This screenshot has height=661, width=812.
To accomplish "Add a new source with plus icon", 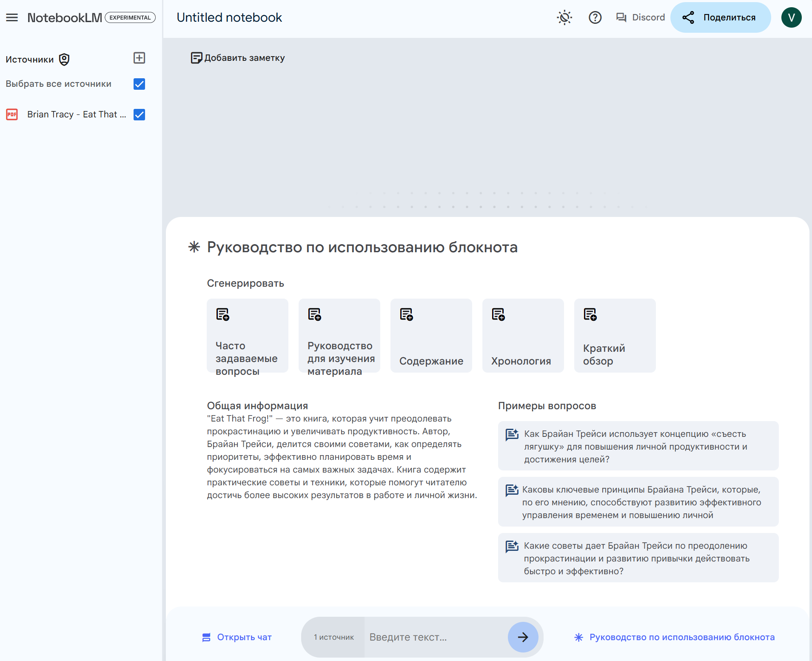I will point(139,58).
